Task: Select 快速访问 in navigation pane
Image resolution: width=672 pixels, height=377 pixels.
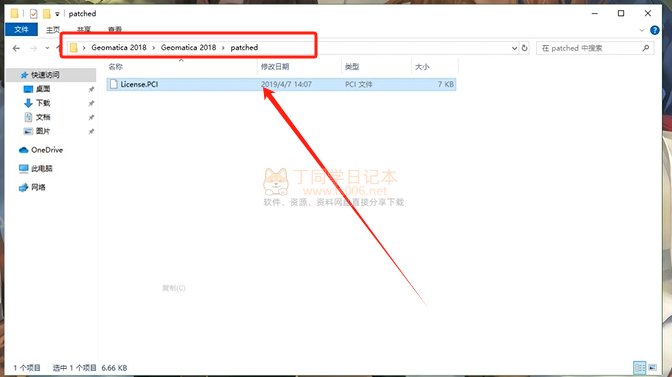Action: click(x=45, y=75)
